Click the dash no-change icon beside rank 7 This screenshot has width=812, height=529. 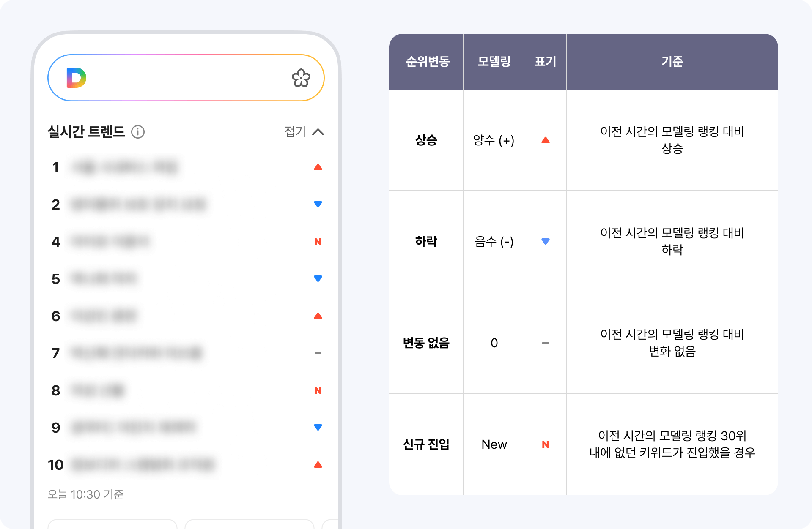(x=318, y=353)
